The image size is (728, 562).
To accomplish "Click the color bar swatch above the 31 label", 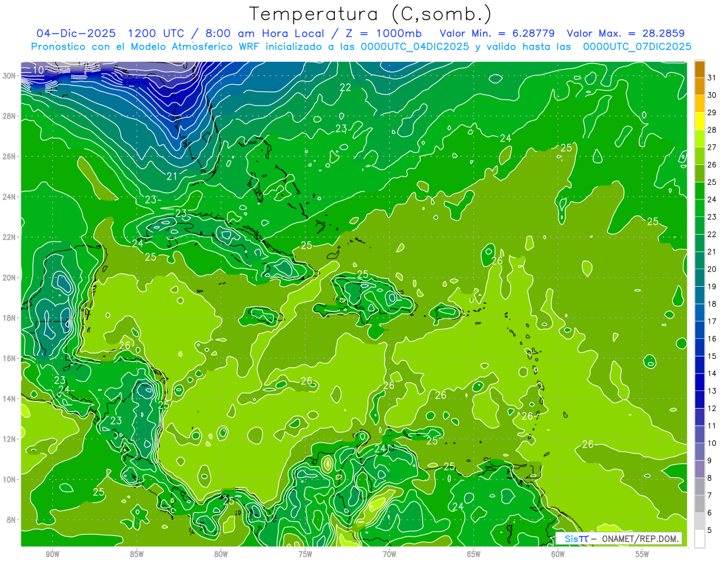I will [x=699, y=69].
